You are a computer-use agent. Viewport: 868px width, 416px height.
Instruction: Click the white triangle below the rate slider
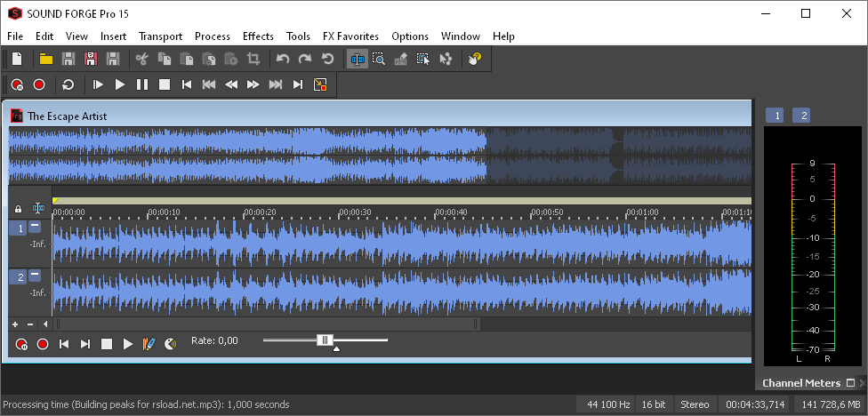[336, 349]
